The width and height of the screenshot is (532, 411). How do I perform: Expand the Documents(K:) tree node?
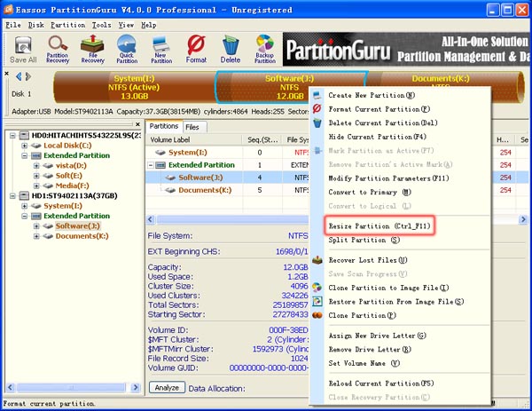tap(36, 236)
